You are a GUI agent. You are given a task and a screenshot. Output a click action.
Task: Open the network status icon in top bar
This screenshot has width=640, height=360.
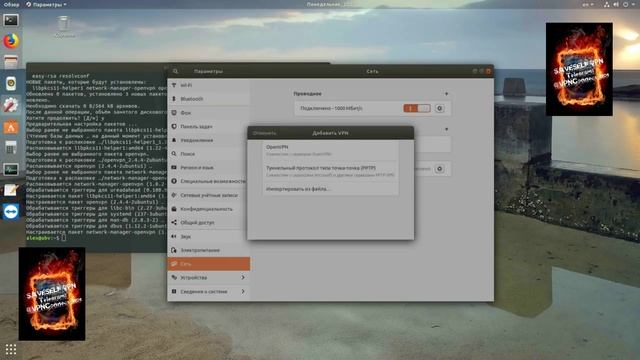coord(607,4)
